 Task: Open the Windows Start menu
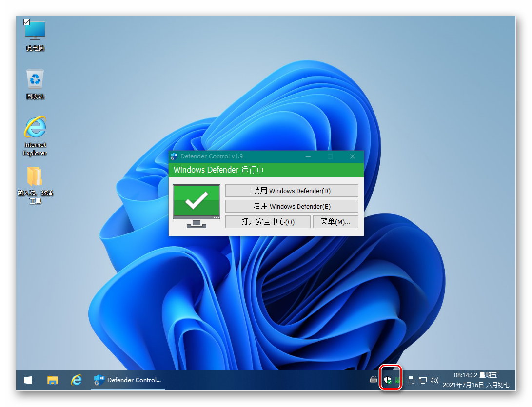click(28, 380)
